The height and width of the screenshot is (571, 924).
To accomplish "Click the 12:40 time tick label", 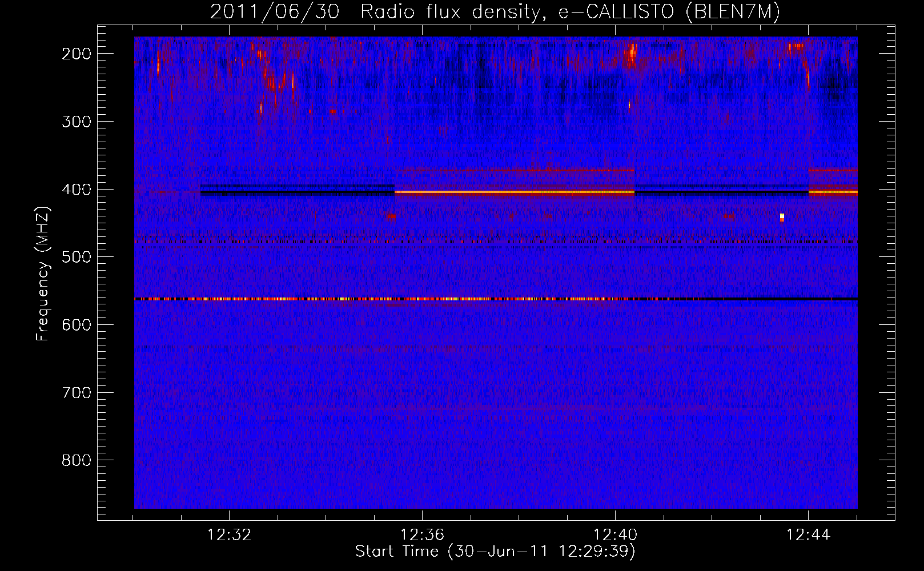I will [615, 535].
